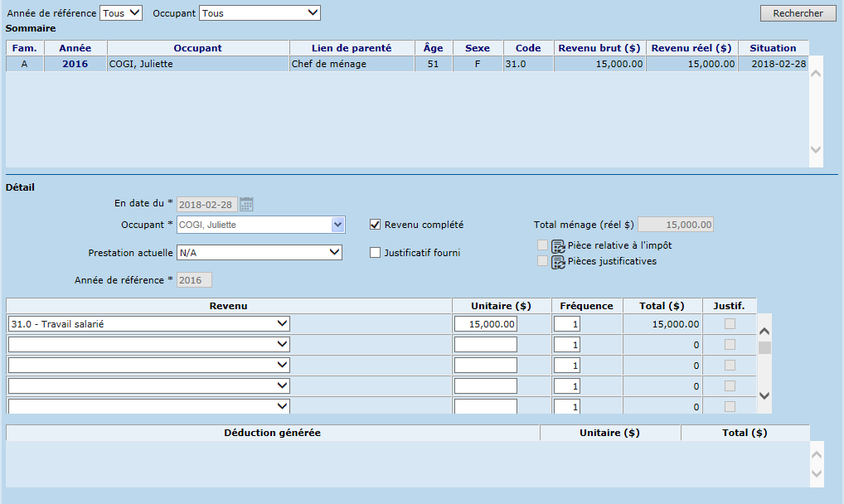Expand the Prestation actuelle dropdown
844x504 pixels.
tap(260, 252)
